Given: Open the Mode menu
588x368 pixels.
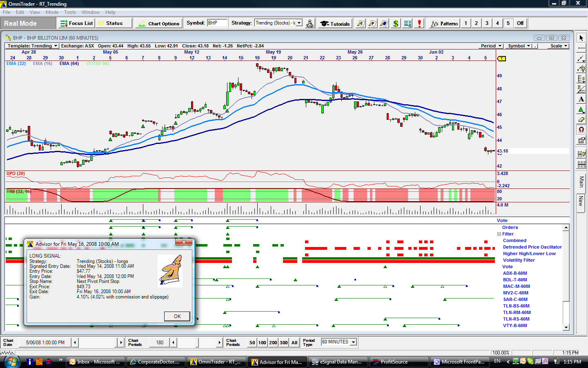Looking at the screenshot, I should [x=52, y=12].
